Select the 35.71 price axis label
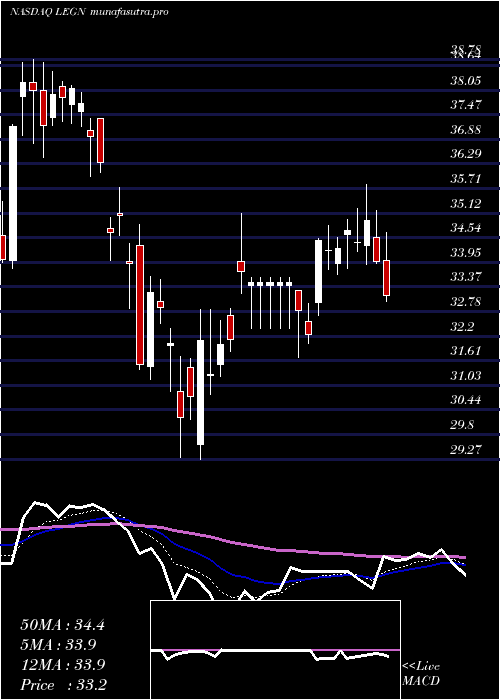The width and height of the screenshot is (500, 700). pyautogui.click(x=466, y=179)
